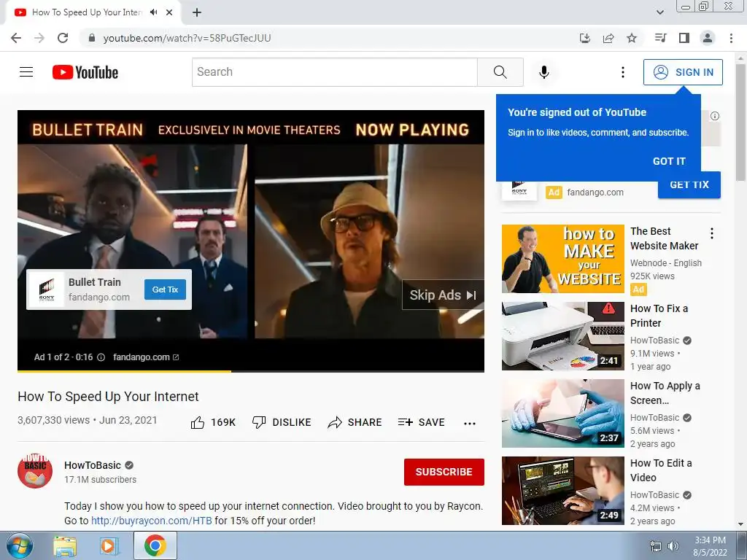Click the address bar URL
This screenshot has height=560, width=747.
pos(187,38)
